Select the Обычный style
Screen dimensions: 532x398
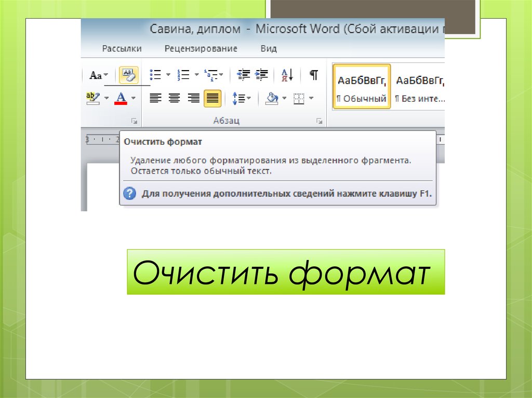click(362, 87)
